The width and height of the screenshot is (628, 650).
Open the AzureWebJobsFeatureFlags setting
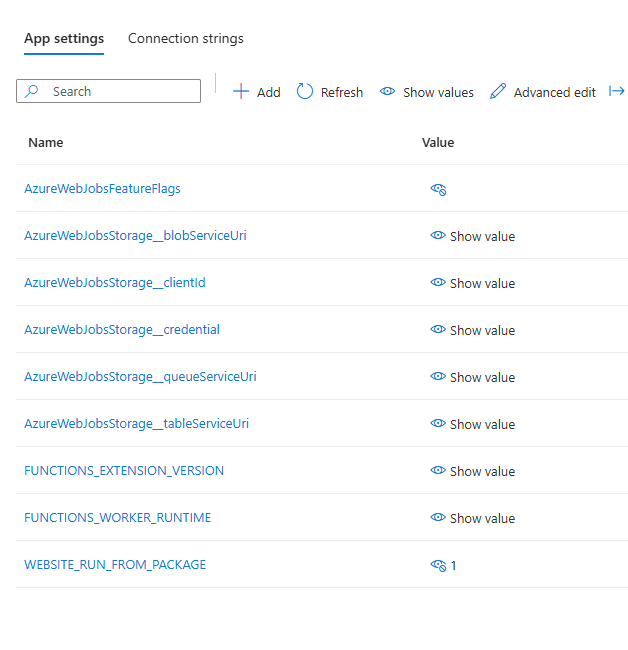pos(102,189)
